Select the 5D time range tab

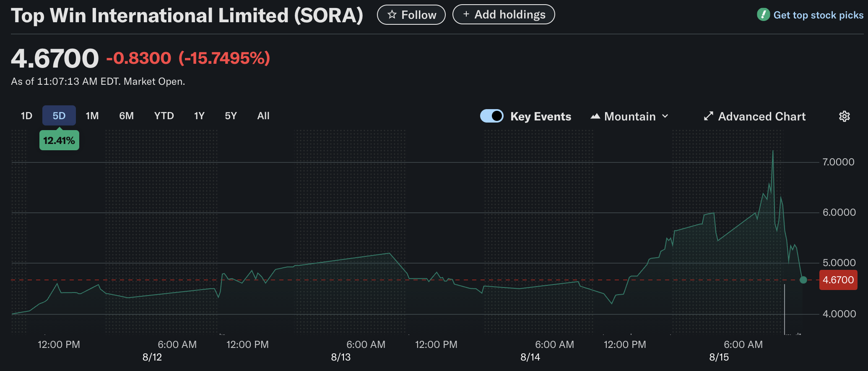tap(59, 116)
